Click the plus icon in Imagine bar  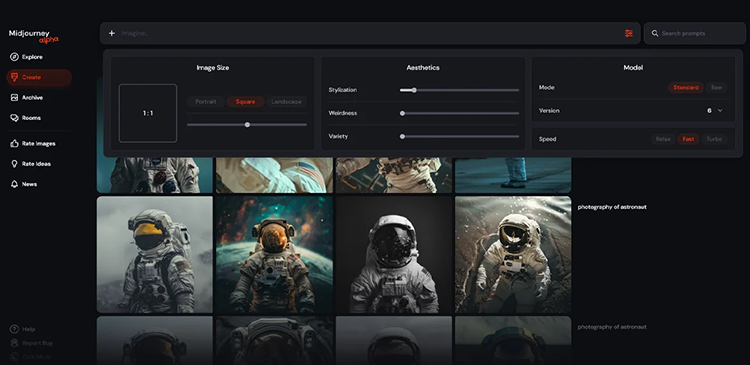click(112, 33)
